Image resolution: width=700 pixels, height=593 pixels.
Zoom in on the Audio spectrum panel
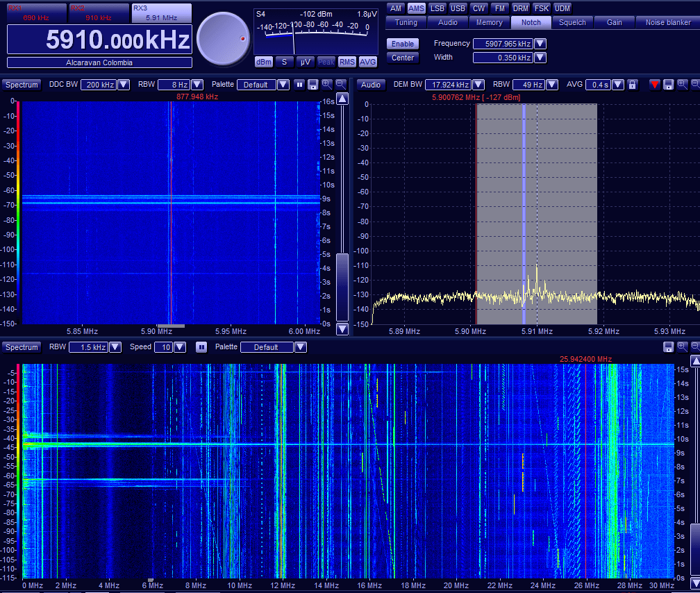point(682,84)
